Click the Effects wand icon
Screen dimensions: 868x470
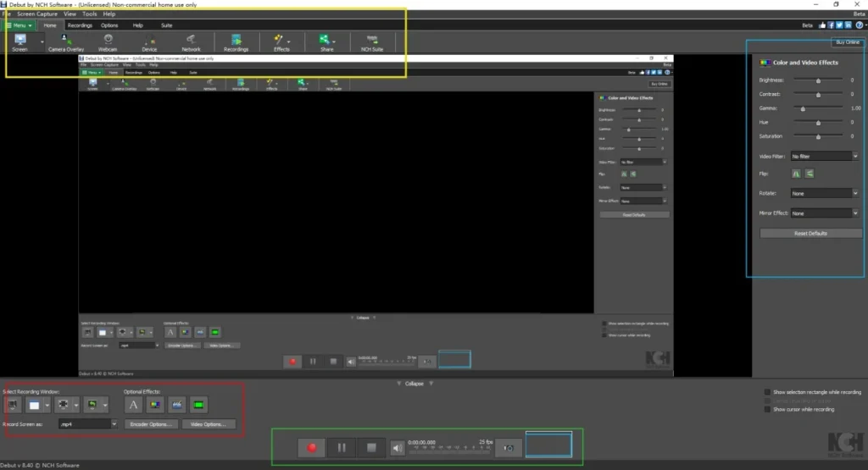pos(278,40)
